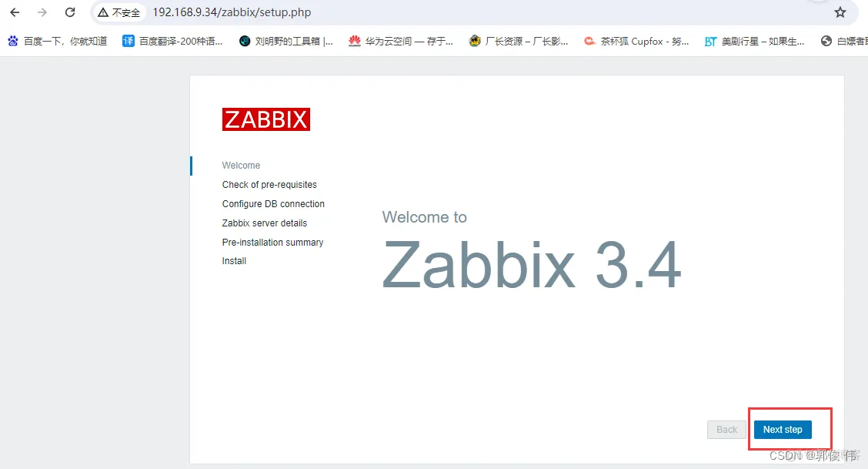Reload the page with refresh icon
This screenshot has width=868, height=469.
pos(70,12)
